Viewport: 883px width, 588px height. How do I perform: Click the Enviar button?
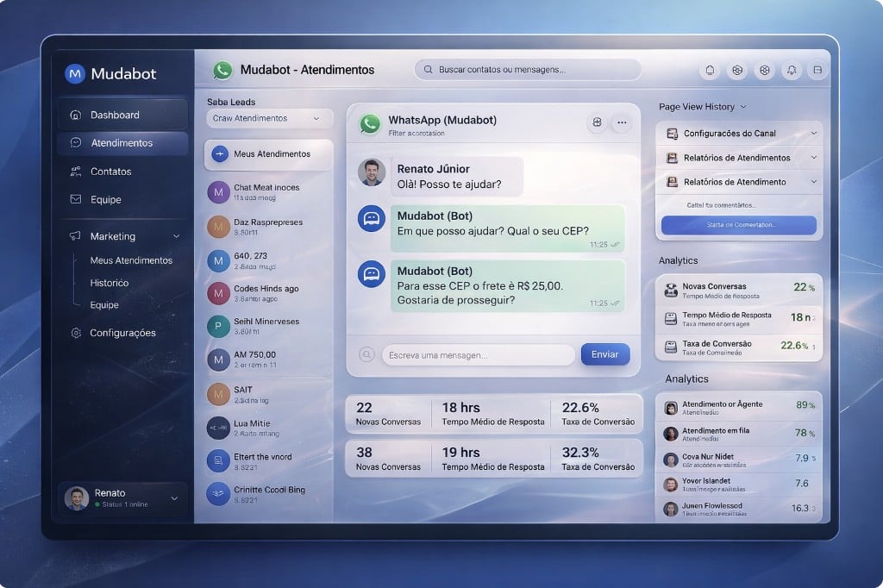[x=605, y=354]
